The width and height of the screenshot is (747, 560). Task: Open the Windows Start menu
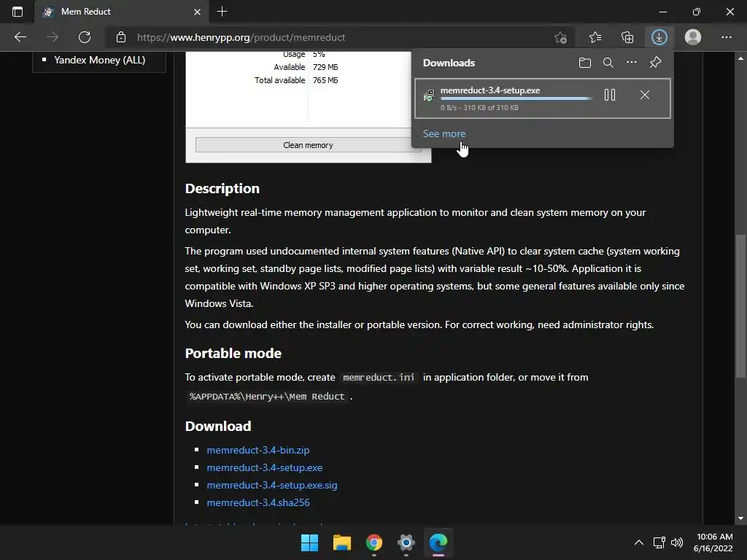click(309, 542)
